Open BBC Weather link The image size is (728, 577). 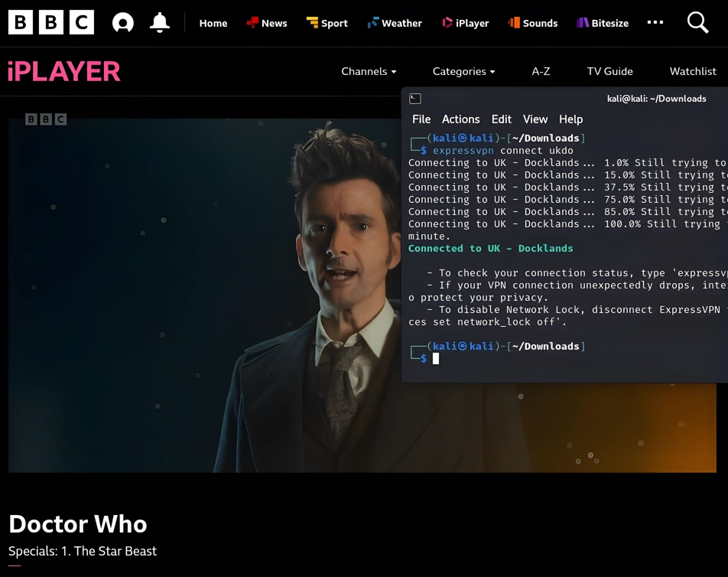click(x=395, y=23)
